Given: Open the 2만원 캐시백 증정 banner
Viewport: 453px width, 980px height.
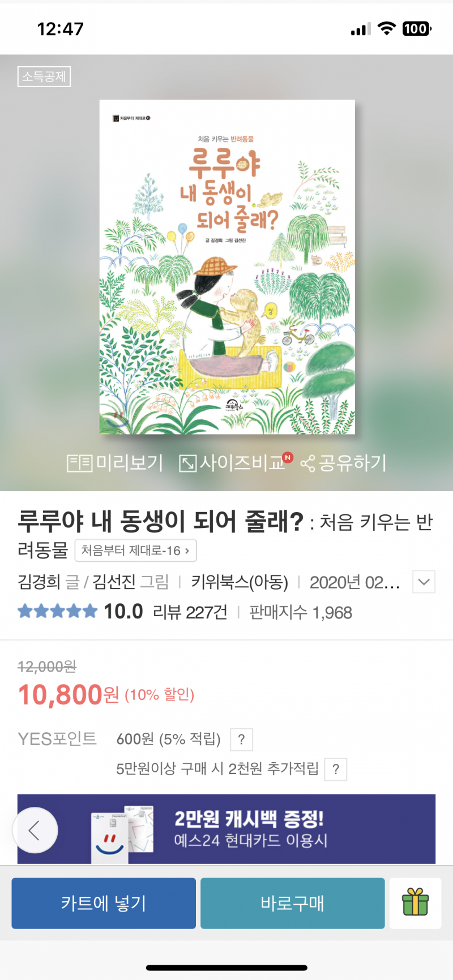Looking at the screenshot, I should tap(249, 829).
